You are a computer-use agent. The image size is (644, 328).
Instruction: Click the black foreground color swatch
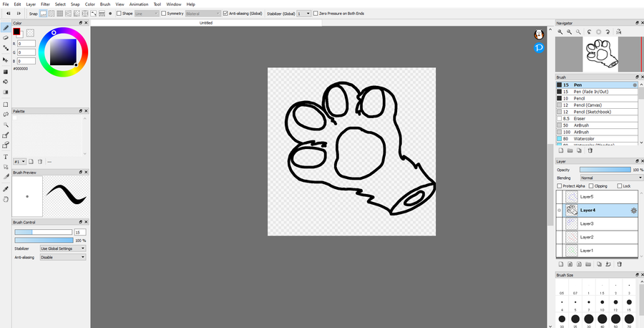(16, 32)
